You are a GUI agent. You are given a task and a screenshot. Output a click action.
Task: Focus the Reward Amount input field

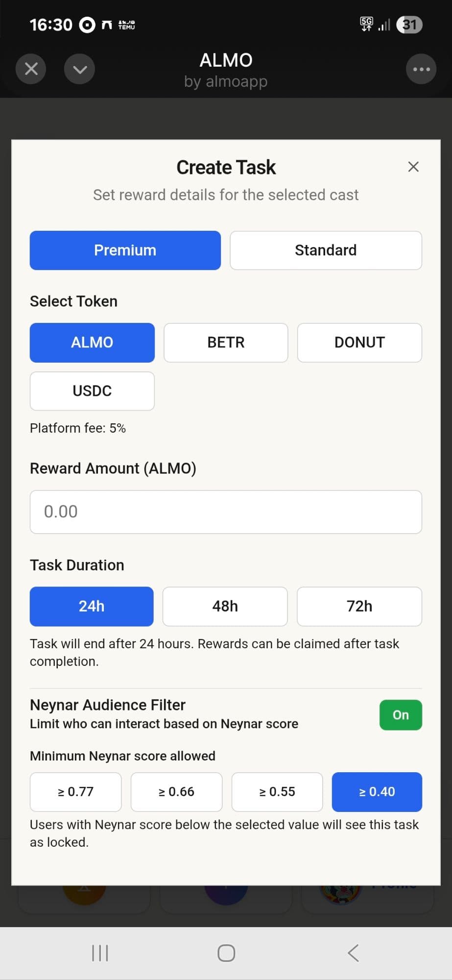(226, 512)
